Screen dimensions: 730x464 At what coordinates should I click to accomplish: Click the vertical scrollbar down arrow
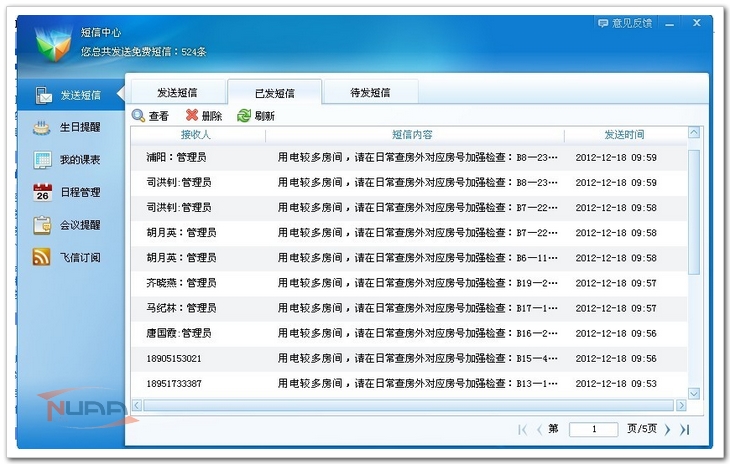tap(694, 393)
